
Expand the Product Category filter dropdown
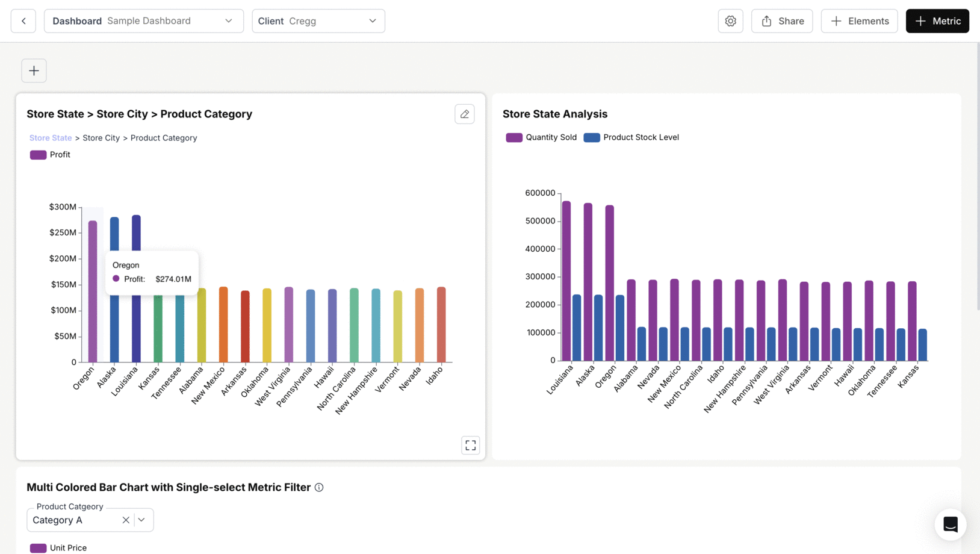coord(142,520)
